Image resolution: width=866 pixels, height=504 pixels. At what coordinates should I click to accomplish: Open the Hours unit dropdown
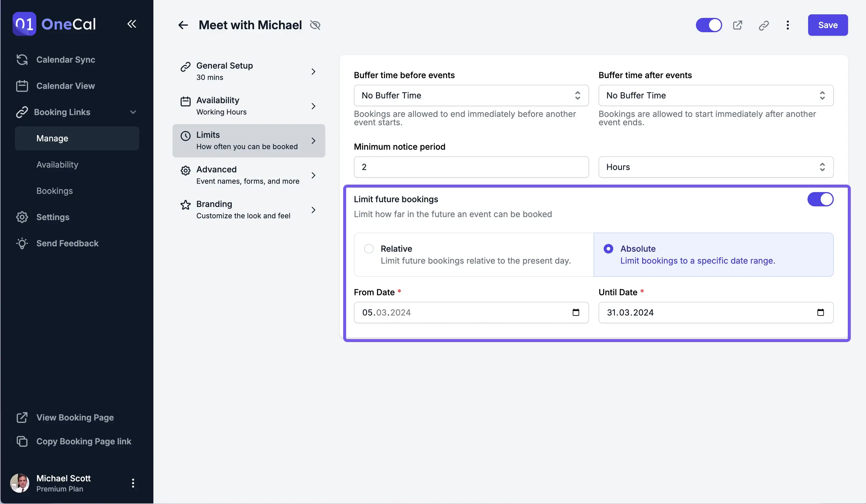coord(715,167)
